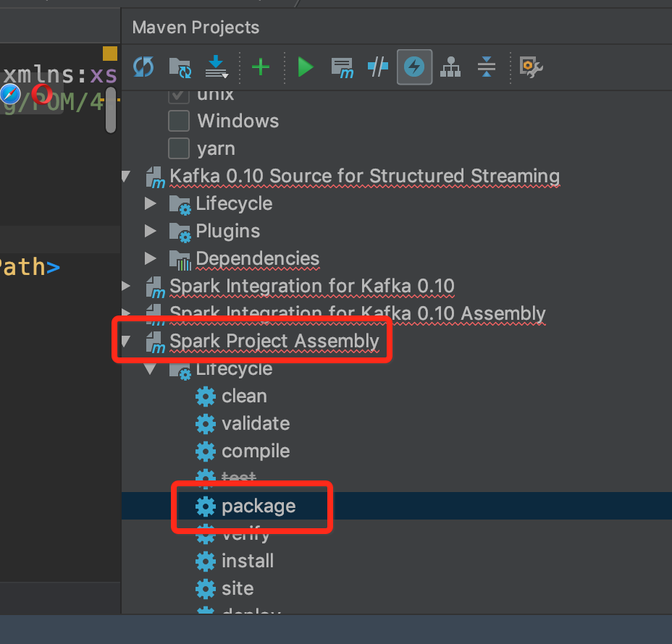Click the xmlns:xs text in editor

pyautogui.click(x=60, y=75)
